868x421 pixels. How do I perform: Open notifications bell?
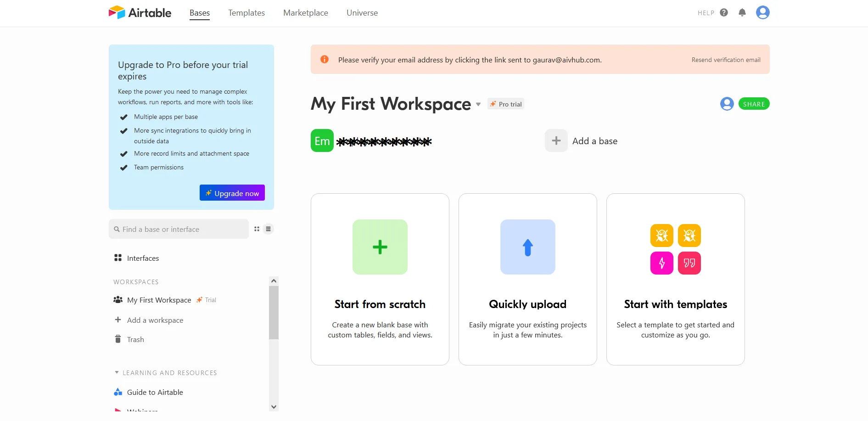click(x=742, y=13)
